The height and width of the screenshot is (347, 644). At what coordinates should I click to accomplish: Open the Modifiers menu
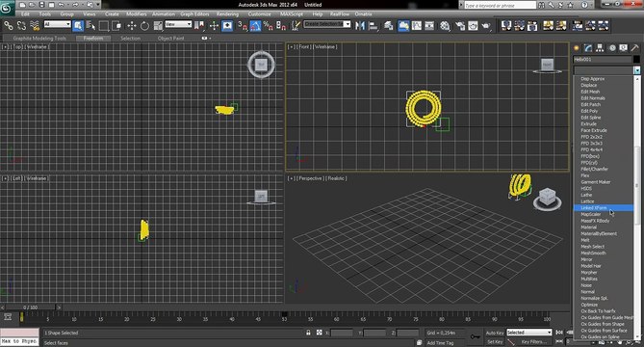137,14
